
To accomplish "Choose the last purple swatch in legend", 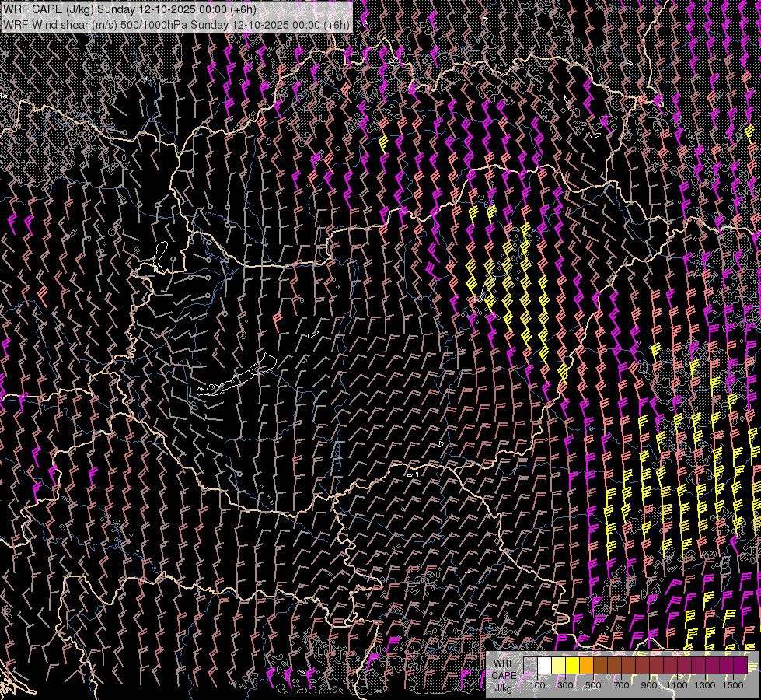I will (741, 666).
